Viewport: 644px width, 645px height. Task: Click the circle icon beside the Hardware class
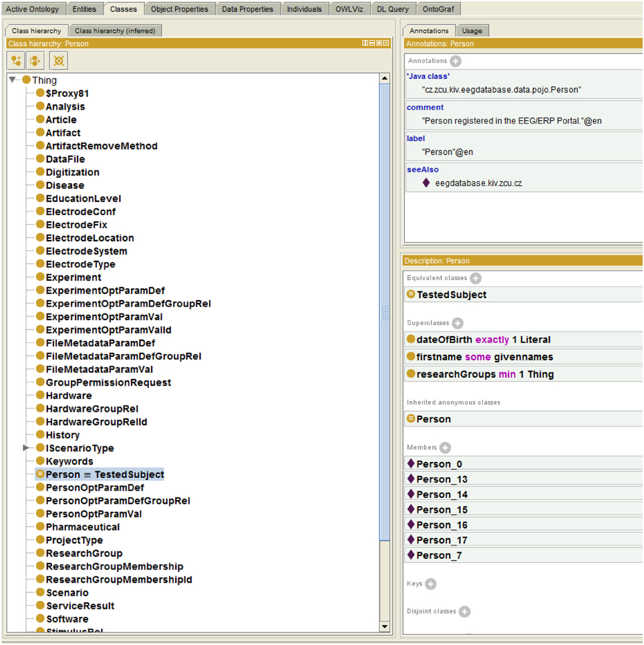[40, 395]
